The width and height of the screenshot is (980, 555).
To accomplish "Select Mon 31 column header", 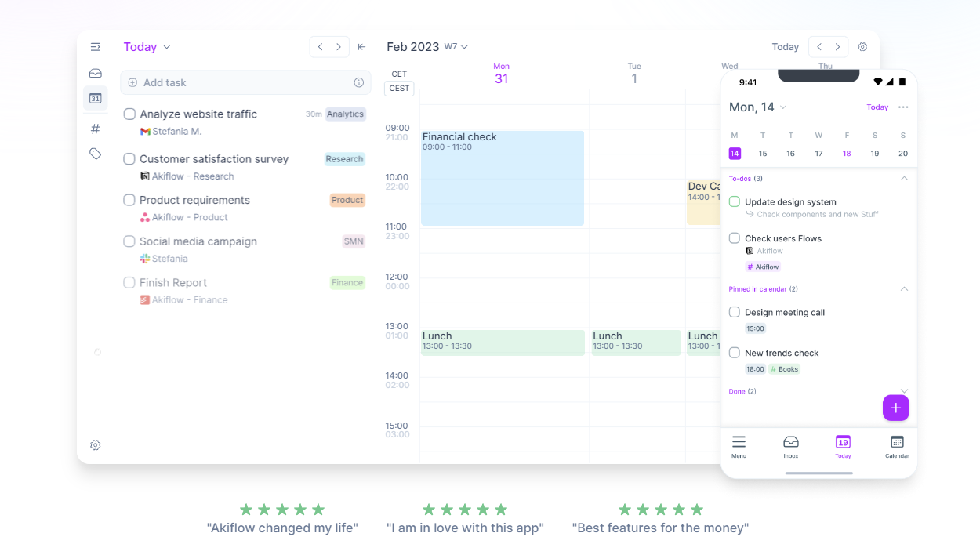I will coord(501,74).
